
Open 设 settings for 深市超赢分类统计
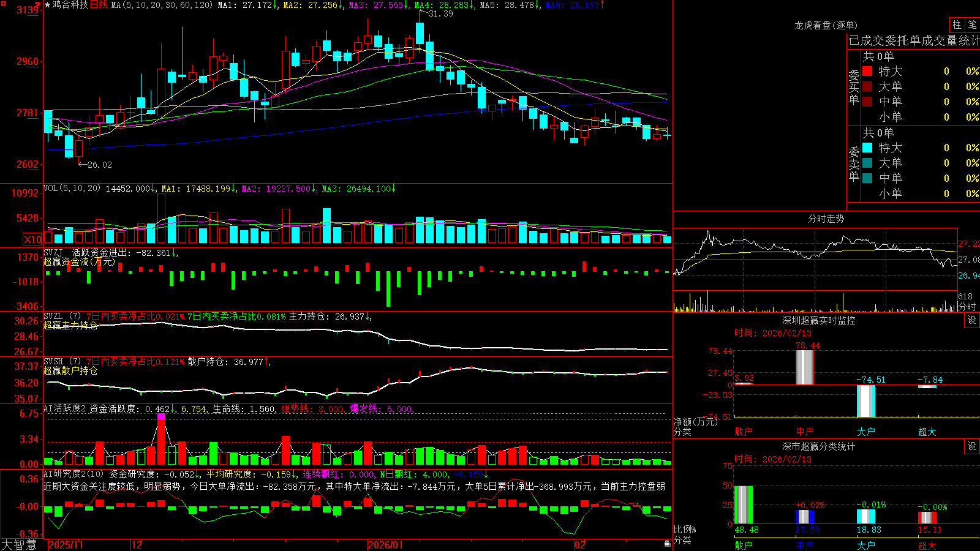972,446
